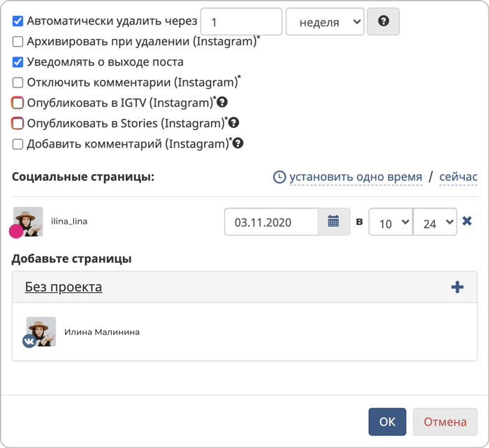Toggle the post notification checkbox
The height and width of the screenshot is (448, 489).
[18, 62]
